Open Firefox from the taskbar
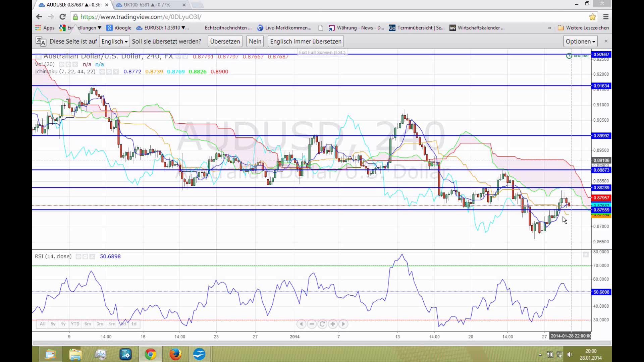This screenshot has width=644, height=362. [175, 354]
